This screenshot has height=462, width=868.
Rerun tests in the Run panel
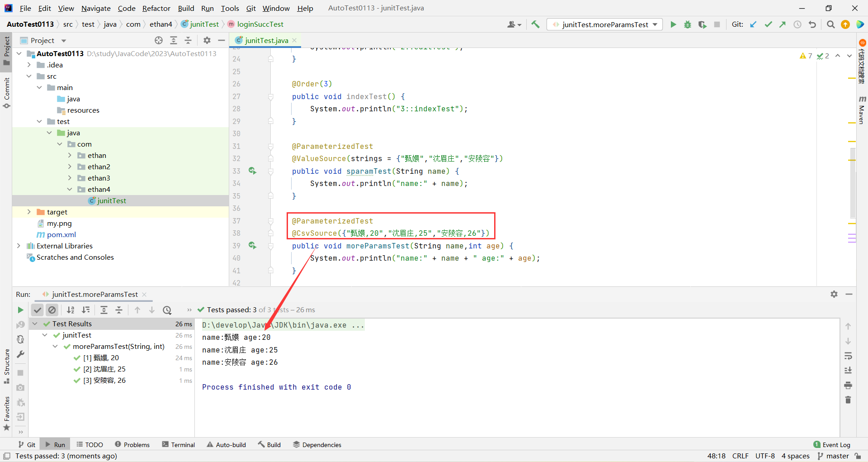coord(20,310)
